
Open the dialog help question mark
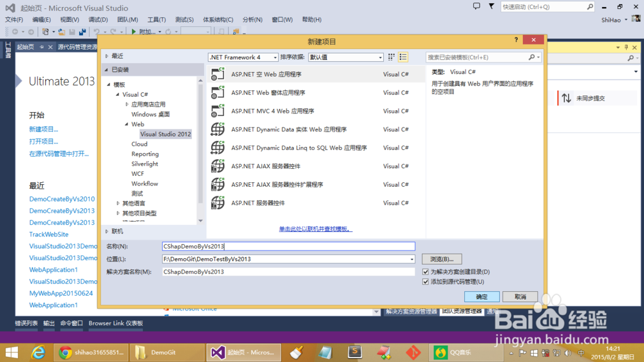coord(516,39)
